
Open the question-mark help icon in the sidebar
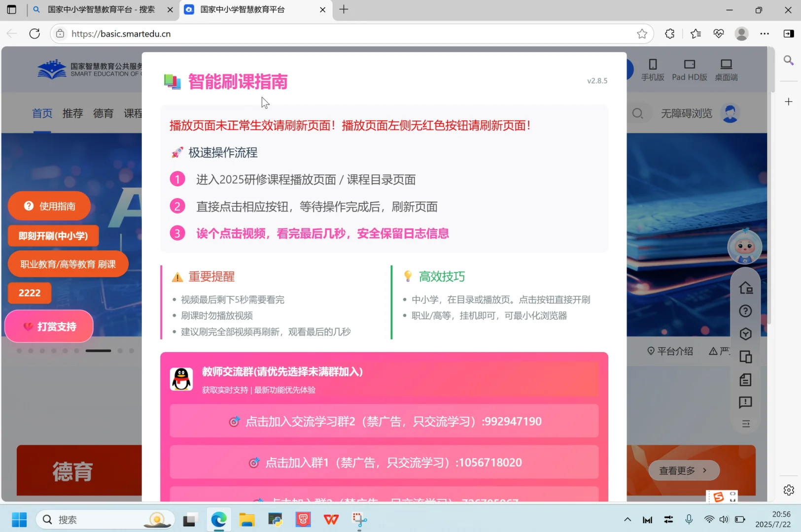(745, 311)
